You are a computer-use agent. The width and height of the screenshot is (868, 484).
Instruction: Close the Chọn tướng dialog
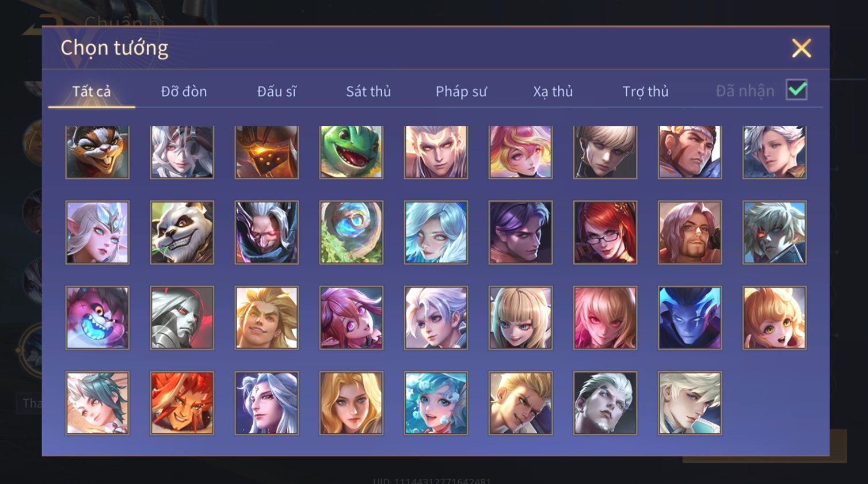click(x=801, y=48)
